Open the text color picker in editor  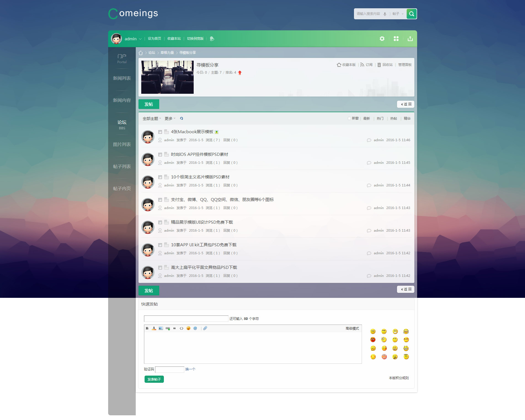coord(154,328)
